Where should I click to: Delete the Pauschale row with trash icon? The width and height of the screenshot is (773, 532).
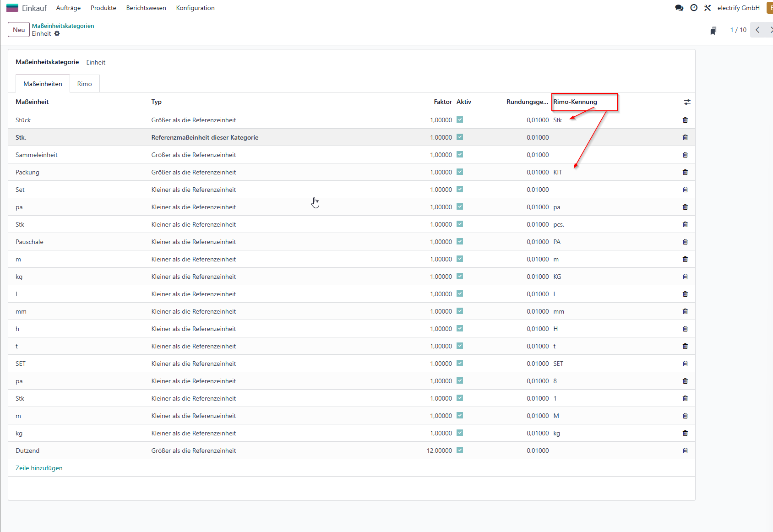click(685, 242)
